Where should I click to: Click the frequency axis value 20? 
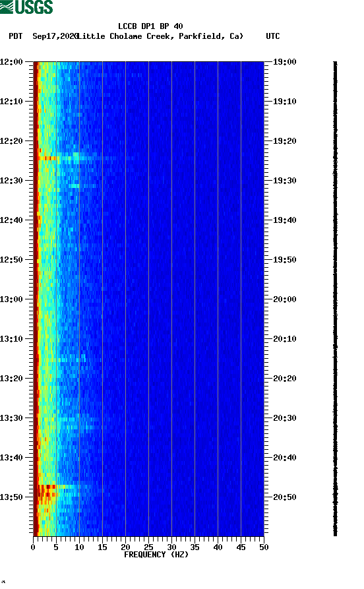click(125, 547)
